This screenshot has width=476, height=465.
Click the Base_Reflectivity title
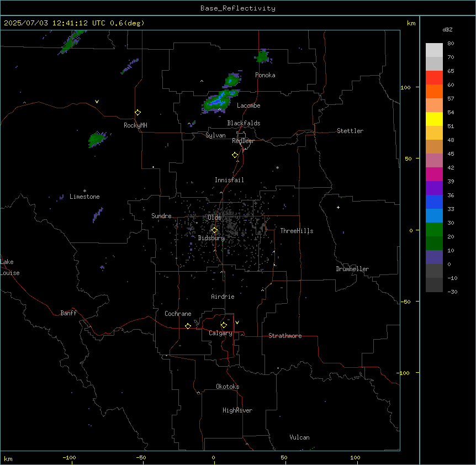[238, 8]
